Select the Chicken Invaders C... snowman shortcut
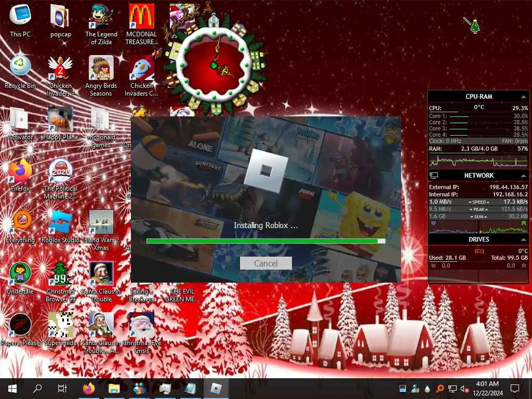The height and width of the screenshot is (399, 532). [x=141, y=76]
